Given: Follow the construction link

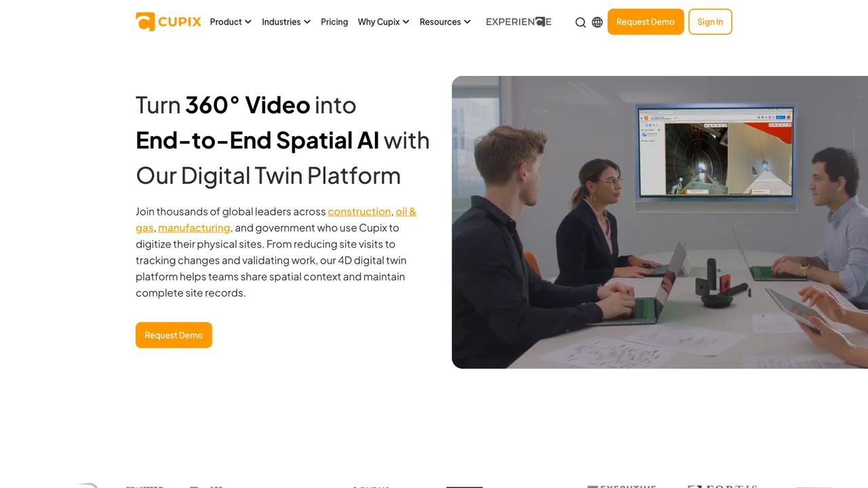Looking at the screenshot, I should [359, 211].
